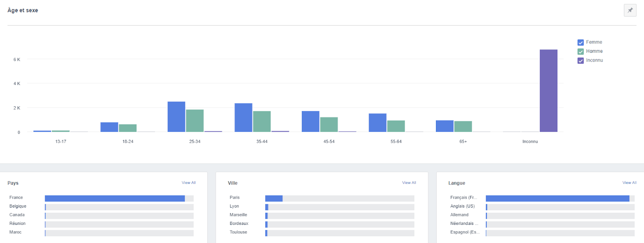Open View All in Langue card
644x243 pixels.
[630, 183]
